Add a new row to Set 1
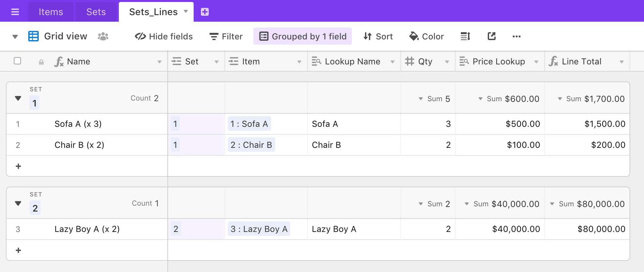Image resolution: width=644 pixels, height=272 pixels. coord(18,166)
